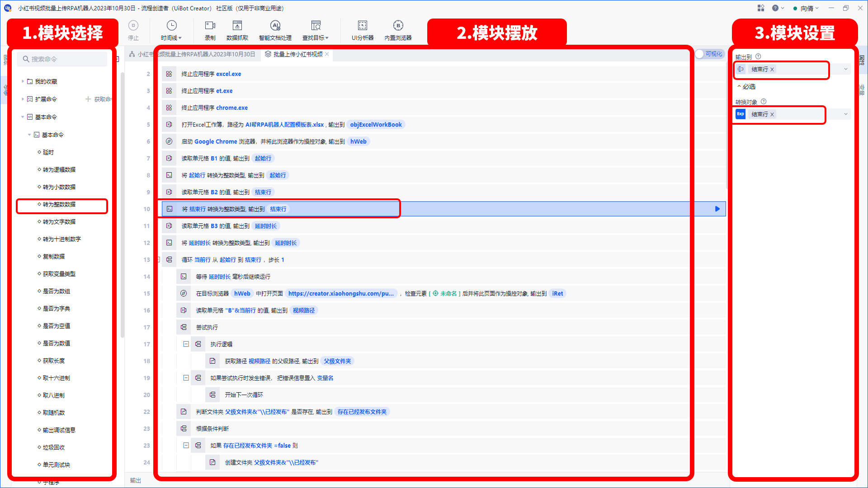Select 延时 command in tree
Screen dimensions: 868x488
coord(48,152)
